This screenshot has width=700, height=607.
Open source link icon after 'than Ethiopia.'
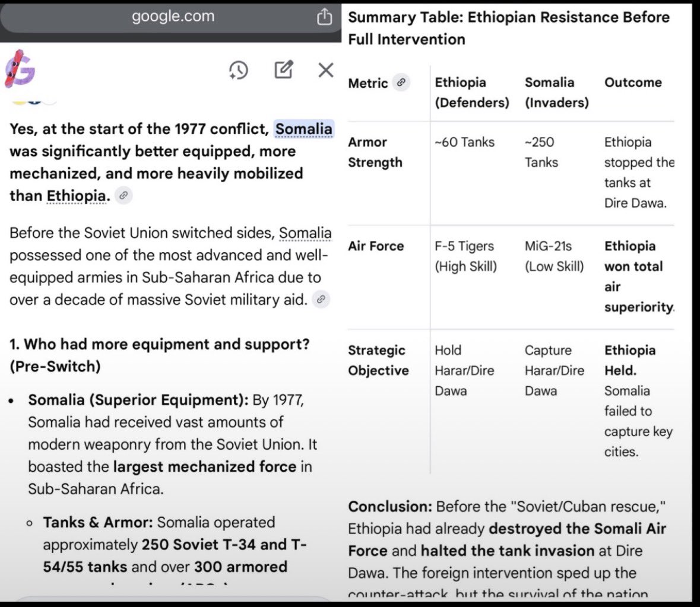[x=123, y=195]
